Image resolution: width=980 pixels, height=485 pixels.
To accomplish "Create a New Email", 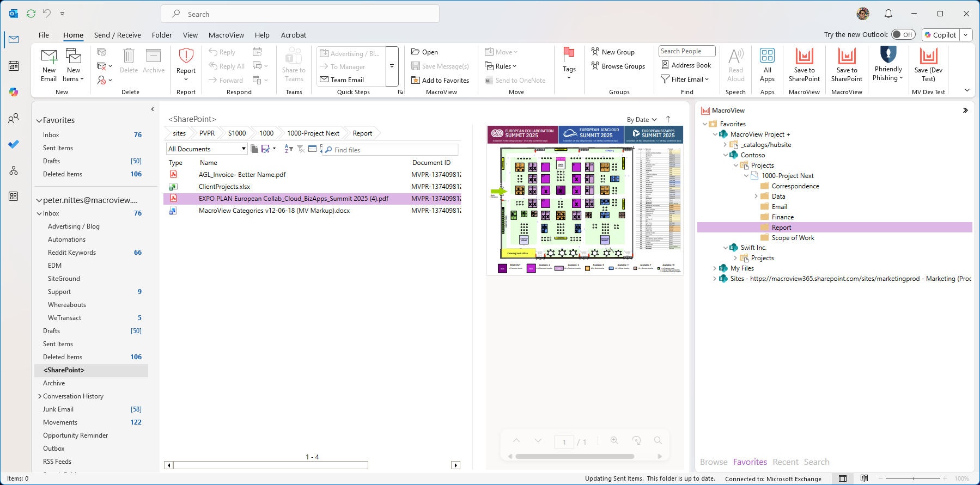I will point(49,65).
